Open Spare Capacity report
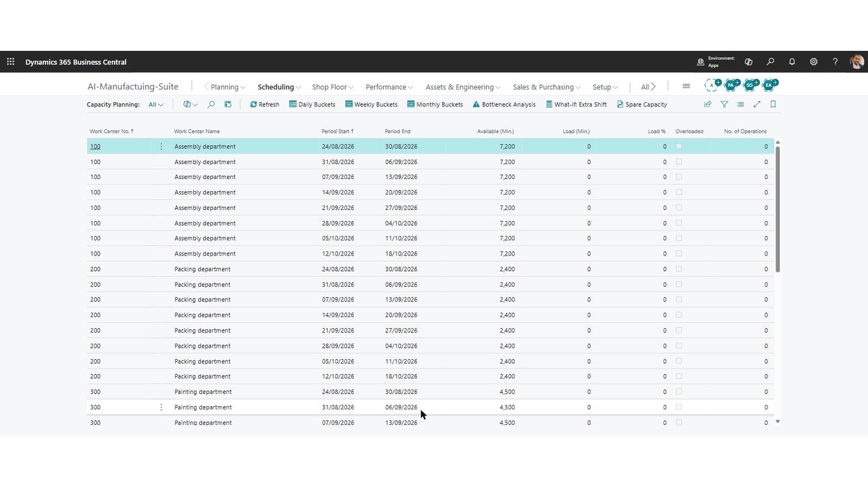 point(642,104)
